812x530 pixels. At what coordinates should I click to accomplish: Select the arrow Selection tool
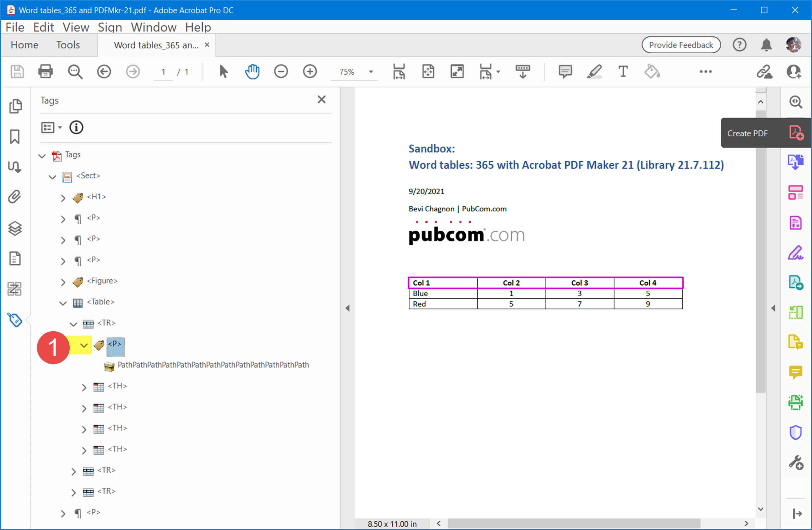(x=223, y=72)
